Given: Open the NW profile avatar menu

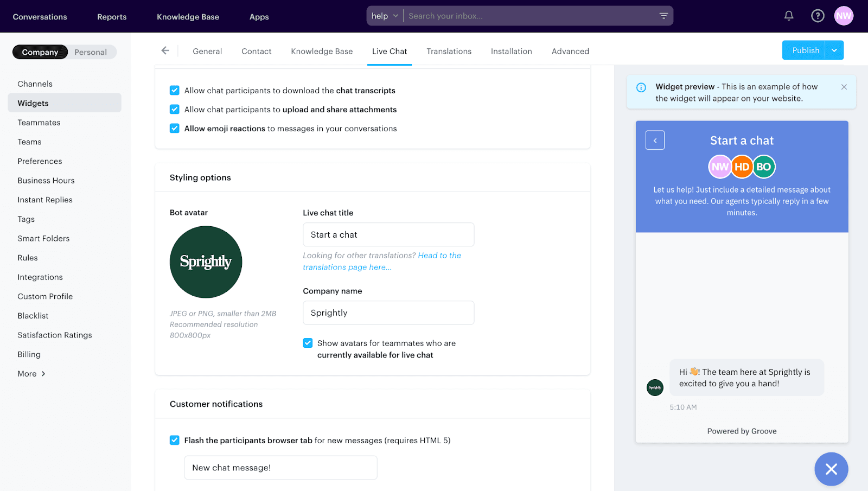Looking at the screenshot, I should (x=843, y=16).
